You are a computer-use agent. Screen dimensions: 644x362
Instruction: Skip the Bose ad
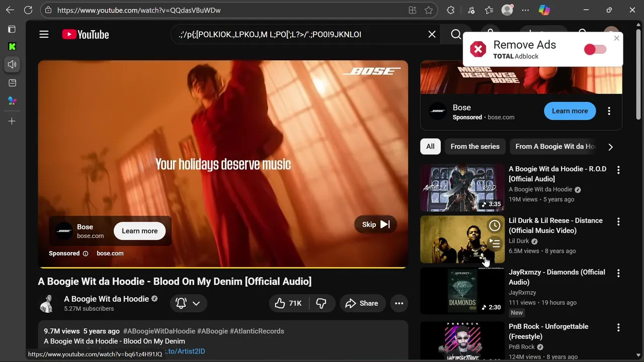(375, 224)
